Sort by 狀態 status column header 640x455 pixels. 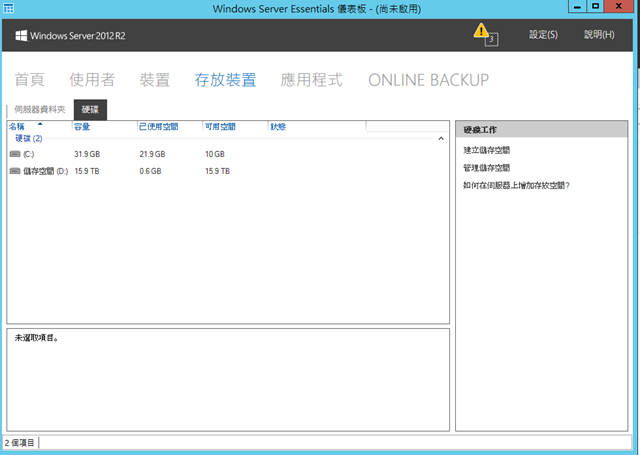[x=317, y=127]
